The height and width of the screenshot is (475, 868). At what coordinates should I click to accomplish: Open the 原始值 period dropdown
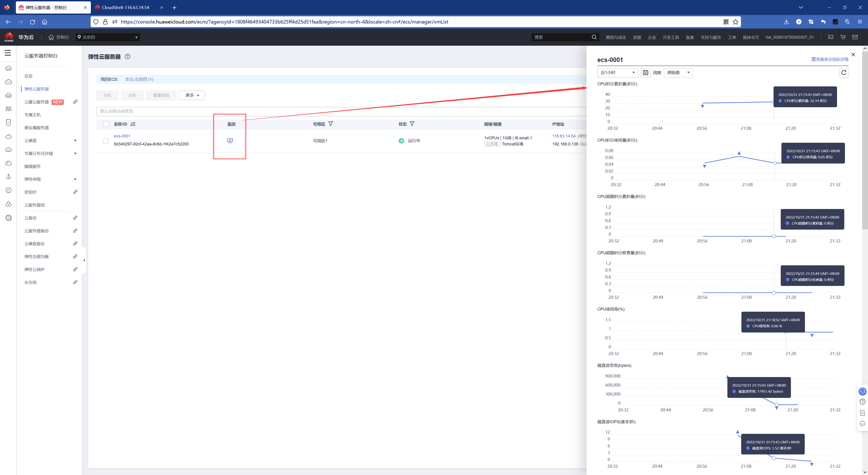tap(678, 72)
